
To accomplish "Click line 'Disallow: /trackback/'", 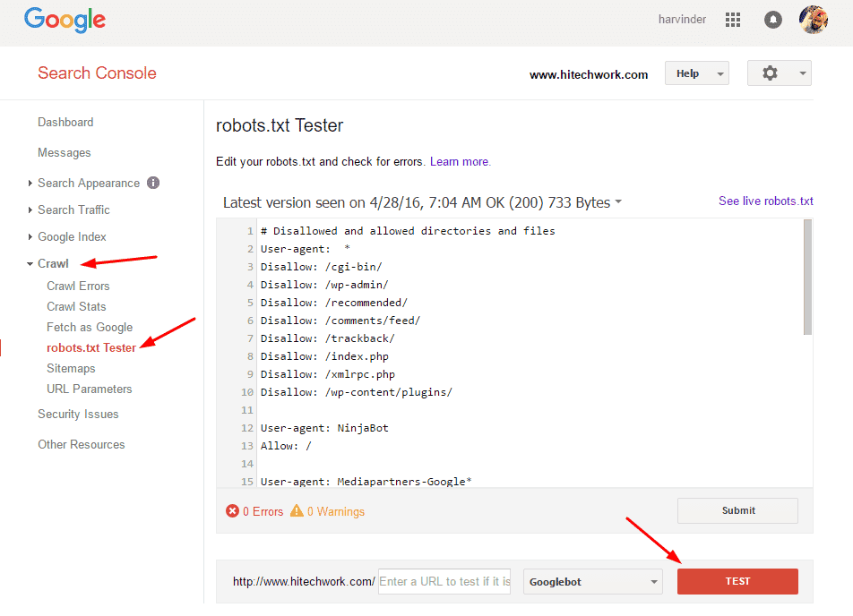I will (x=328, y=338).
